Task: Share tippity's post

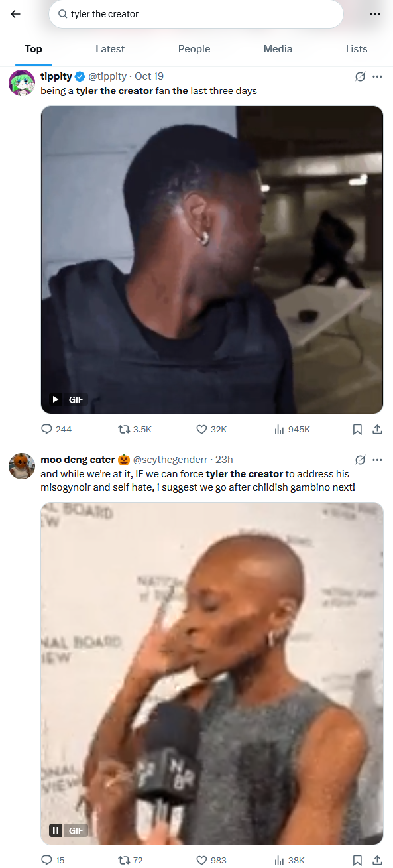Action: pyautogui.click(x=377, y=429)
